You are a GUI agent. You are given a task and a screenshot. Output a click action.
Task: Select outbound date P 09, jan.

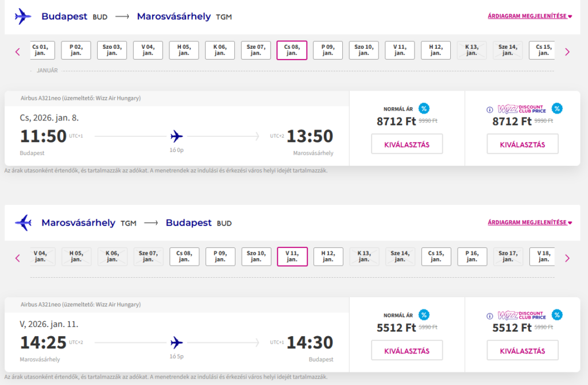point(328,50)
